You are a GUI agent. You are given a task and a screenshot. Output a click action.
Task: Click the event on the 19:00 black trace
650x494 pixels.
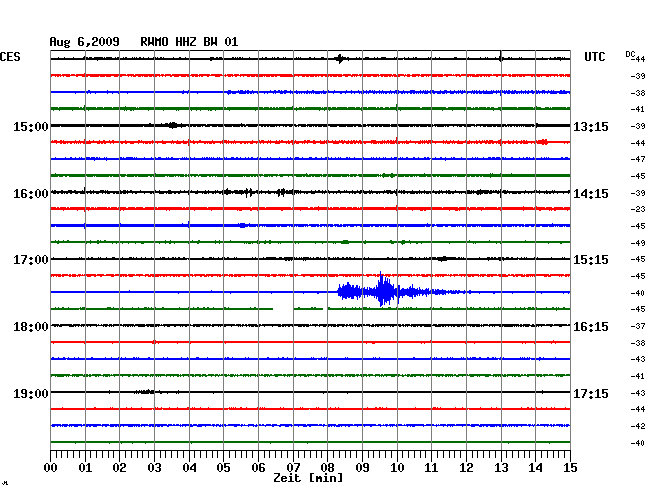point(145,392)
